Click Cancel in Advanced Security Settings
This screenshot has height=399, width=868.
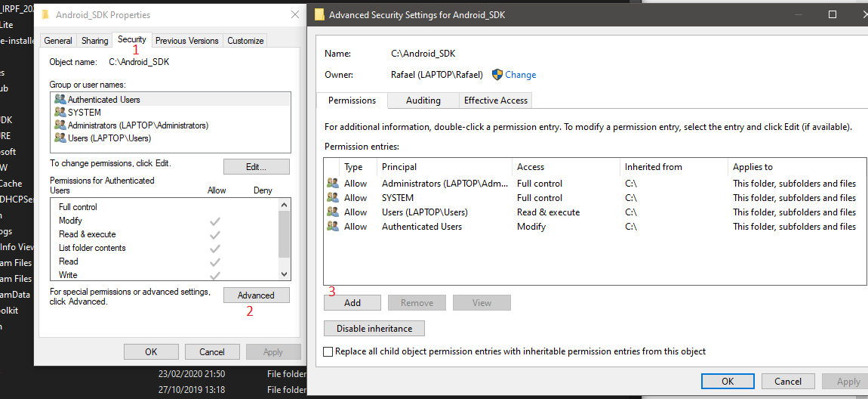tap(788, 382)
